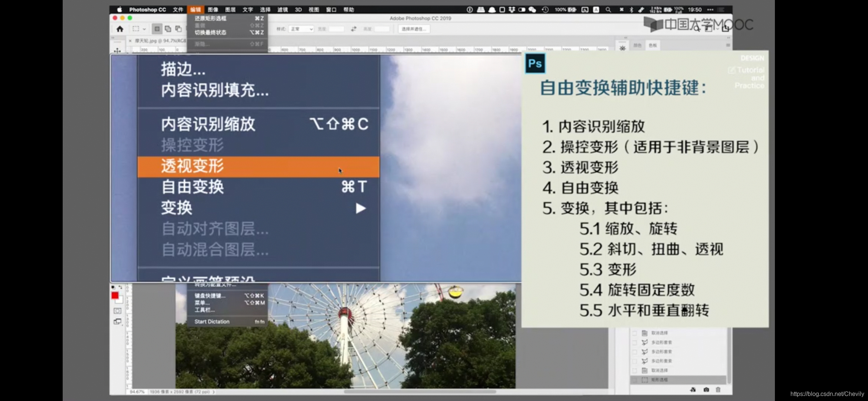This screenshot has width=868, height=401.
Task: Choose Add to Selection mode icon
Action: click(x=168, y=29)
